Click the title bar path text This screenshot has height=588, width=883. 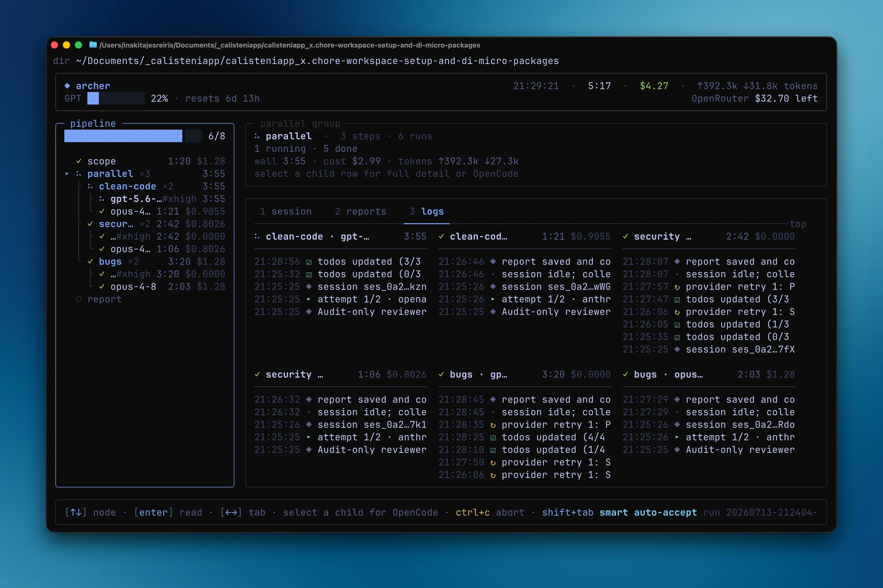click(x=290, y=45)
